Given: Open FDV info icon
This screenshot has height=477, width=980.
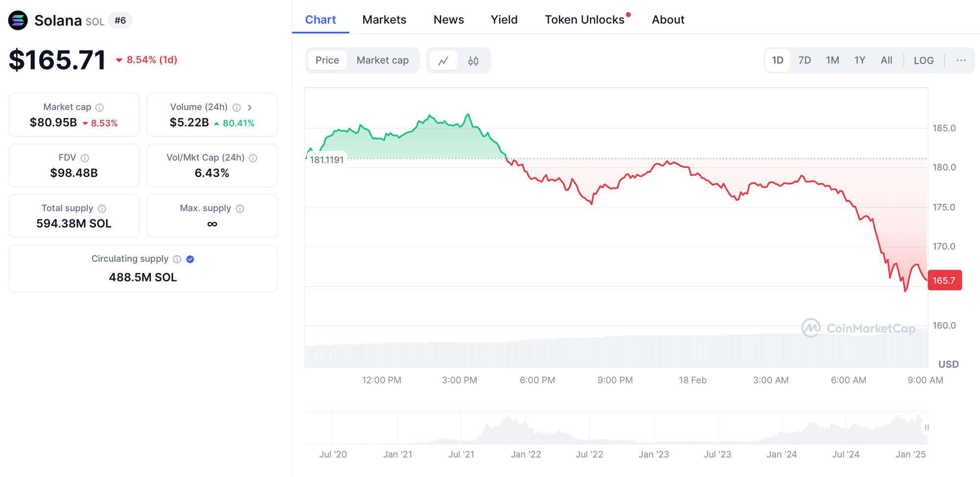Looking at the screenshot, I should (85, 158).
